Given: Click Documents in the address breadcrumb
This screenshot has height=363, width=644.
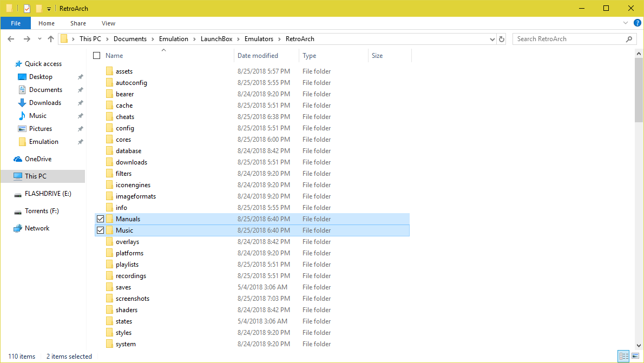Looking at the screenshot, I should click(x=130, y=39).
